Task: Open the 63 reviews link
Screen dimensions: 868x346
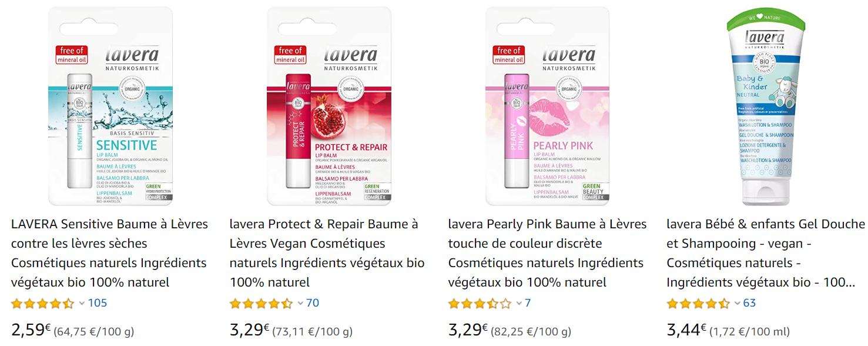Action: tap(749, 303)
